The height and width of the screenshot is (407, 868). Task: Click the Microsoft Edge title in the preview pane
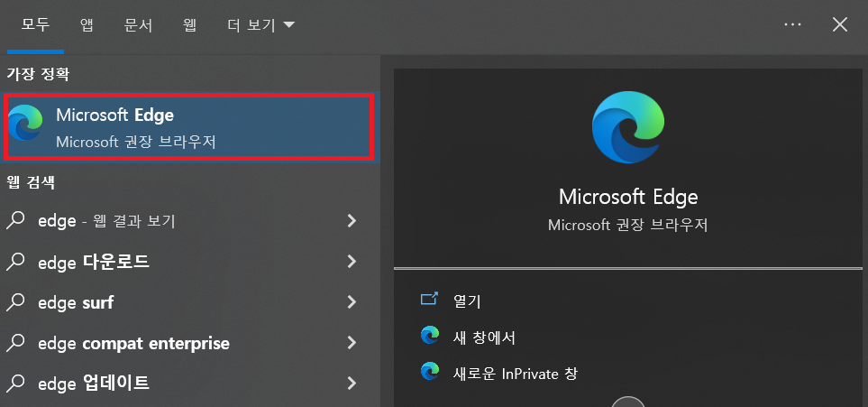(x=627, y=197)
